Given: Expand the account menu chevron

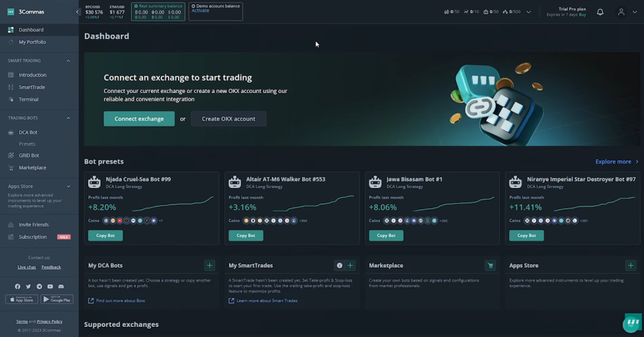Looking at the screenshot, I should tap(635, 12).
